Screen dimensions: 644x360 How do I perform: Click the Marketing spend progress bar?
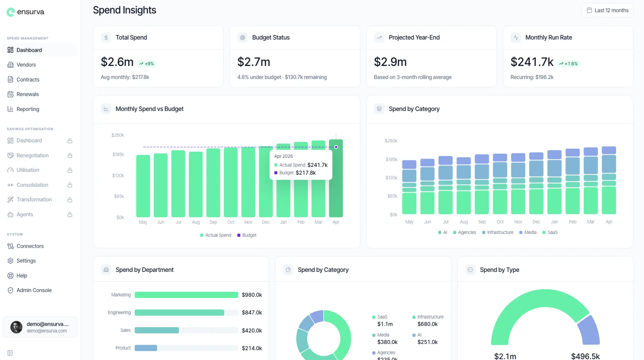point(186,295)
